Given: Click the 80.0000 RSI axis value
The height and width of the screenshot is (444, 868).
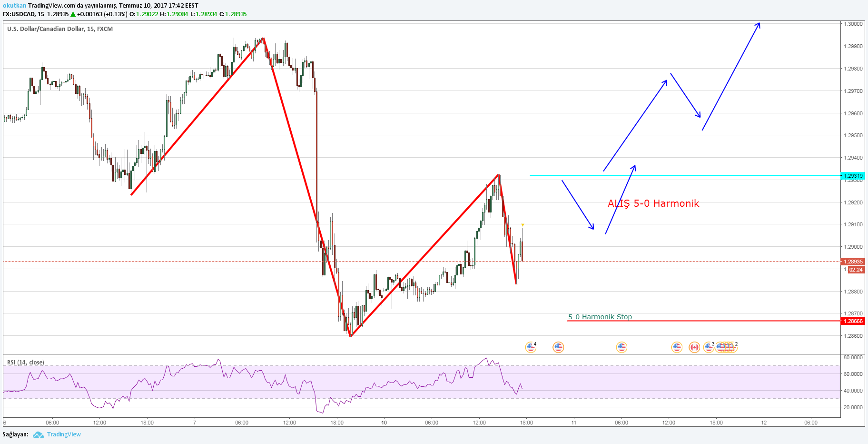Looking at the screenshot, I should tap(854, 357).
